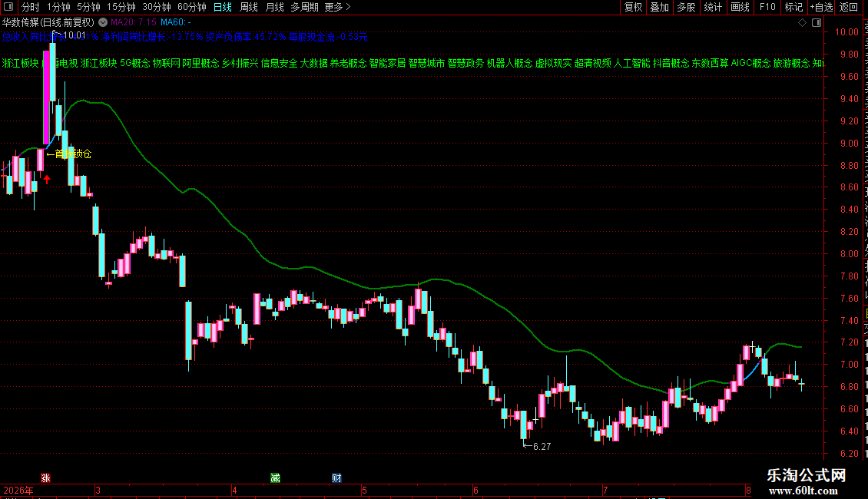Click the 信息安全 concept tag
868x499 pixels.
point(279,63)
